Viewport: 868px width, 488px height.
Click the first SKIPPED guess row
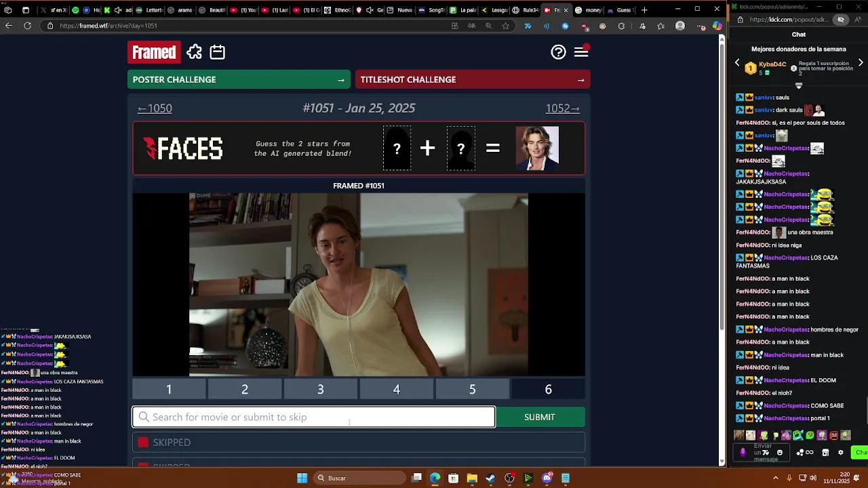pyautogui.click(x=359, y=442)
